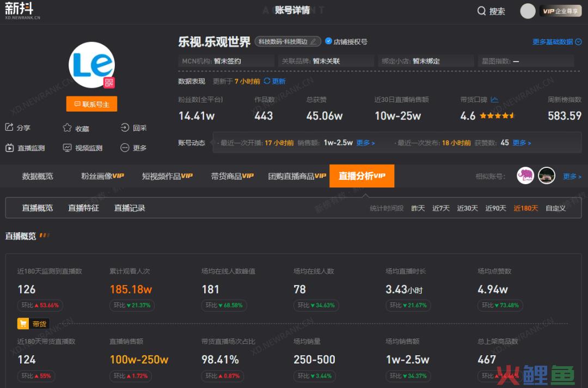The width and height of the screenshot is (588, 388).
Task: Click the blue 店铺授权号 verification badge
Action: pos(328,40)
